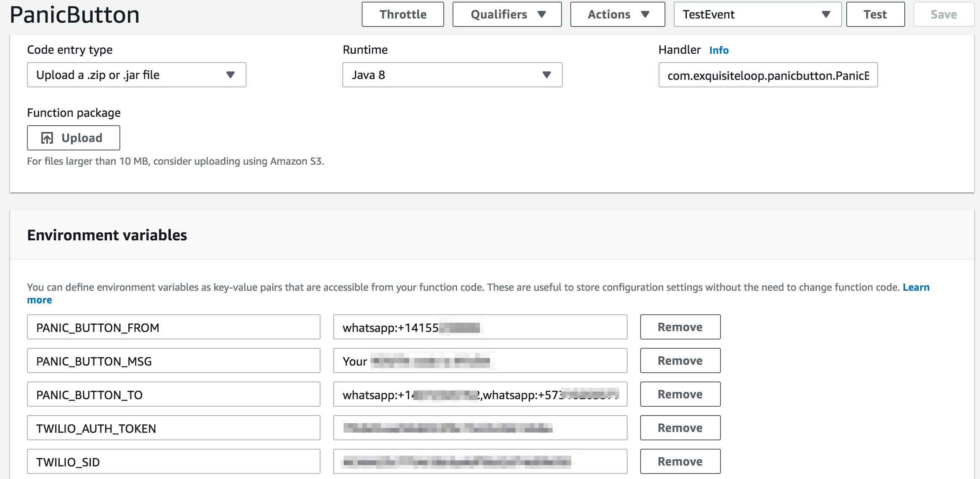The height and width of the screenshot is (479, 980).
Task: Remove the PANIC_BUTTON_MSG variable
Action: pyautogui.click(x=680, y=361)
